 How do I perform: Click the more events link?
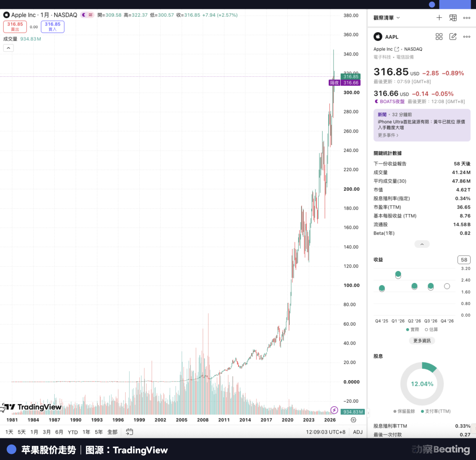coord(388,135)
